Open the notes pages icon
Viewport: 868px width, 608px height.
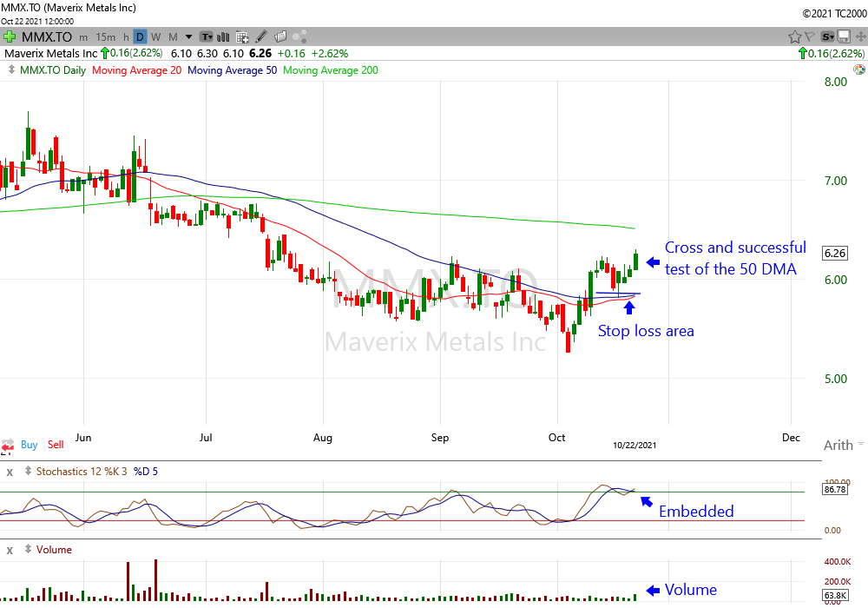pyautogui.click(x=280, y=37)
